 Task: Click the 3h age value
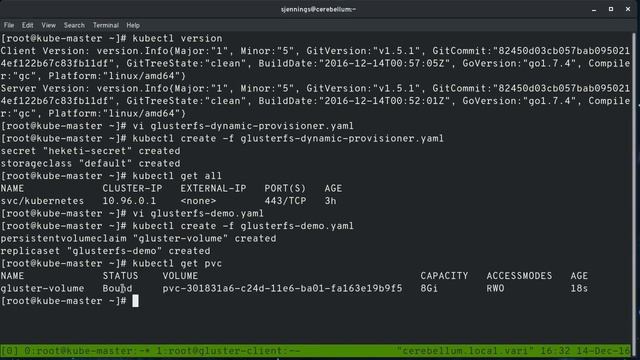330,201
